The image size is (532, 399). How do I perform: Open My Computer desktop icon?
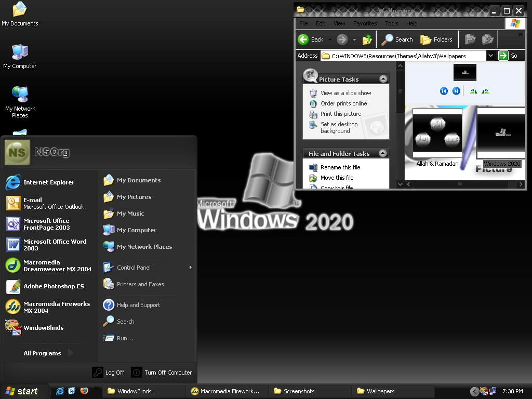click(20, 56)
